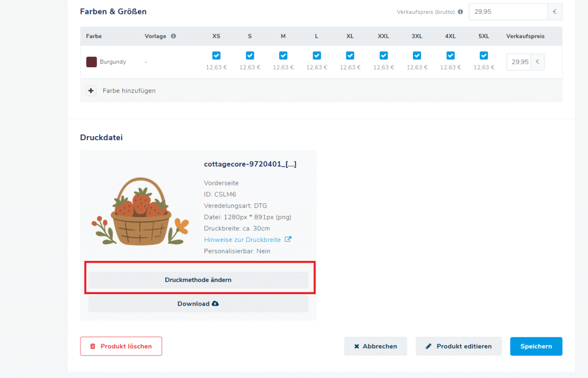Viewport: 588px width, 378px height.
Task: Disable the 5XL size checkbox
Action: tap(483, 56)
